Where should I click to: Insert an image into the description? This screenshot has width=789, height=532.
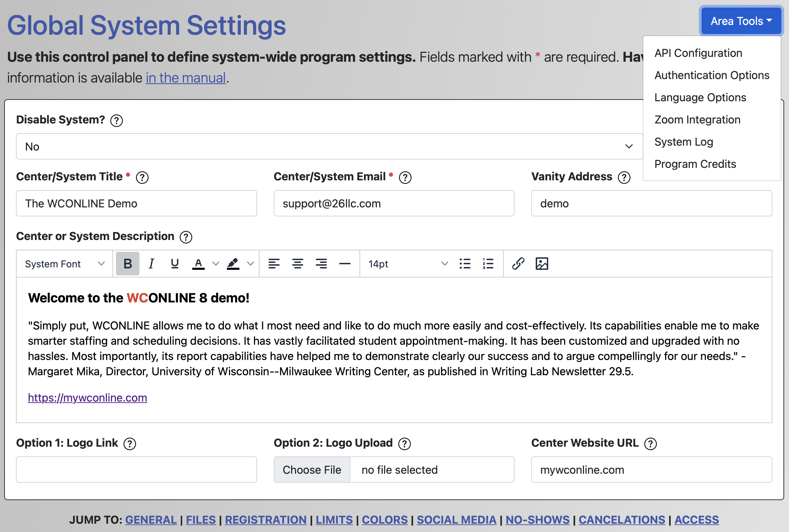[x=542, y=264]
